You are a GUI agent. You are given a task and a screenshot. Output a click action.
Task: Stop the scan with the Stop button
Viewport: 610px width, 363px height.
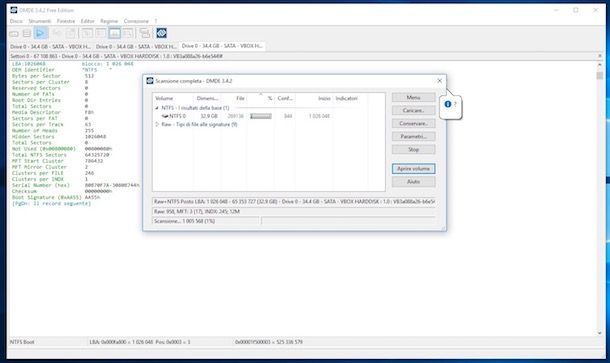[414, 149]
